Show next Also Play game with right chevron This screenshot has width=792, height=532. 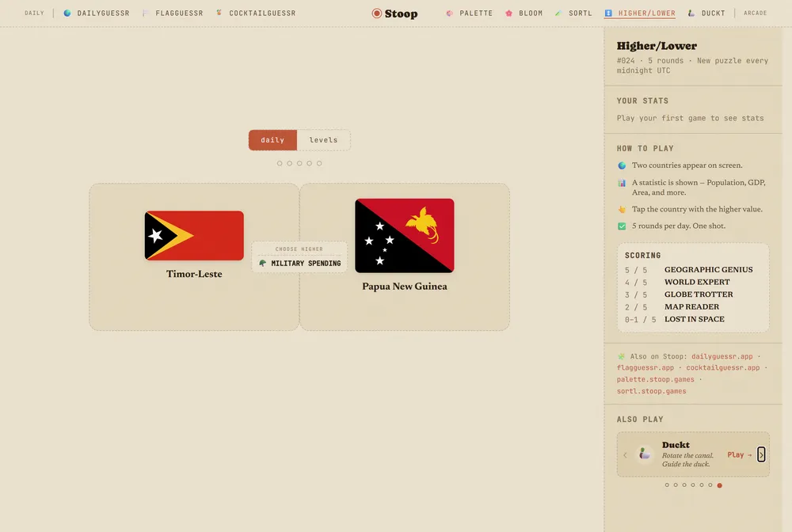pyautogui.click(x=761, y=454)
